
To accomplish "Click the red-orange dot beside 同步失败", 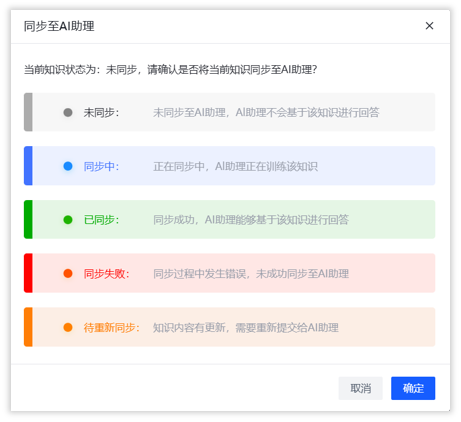I will point(68,274).
